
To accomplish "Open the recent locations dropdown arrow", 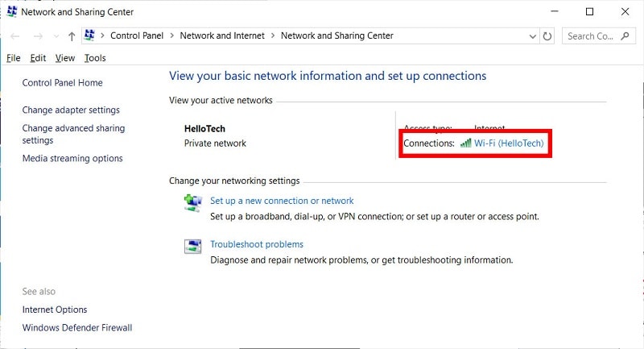I will [x=56, y=36].
